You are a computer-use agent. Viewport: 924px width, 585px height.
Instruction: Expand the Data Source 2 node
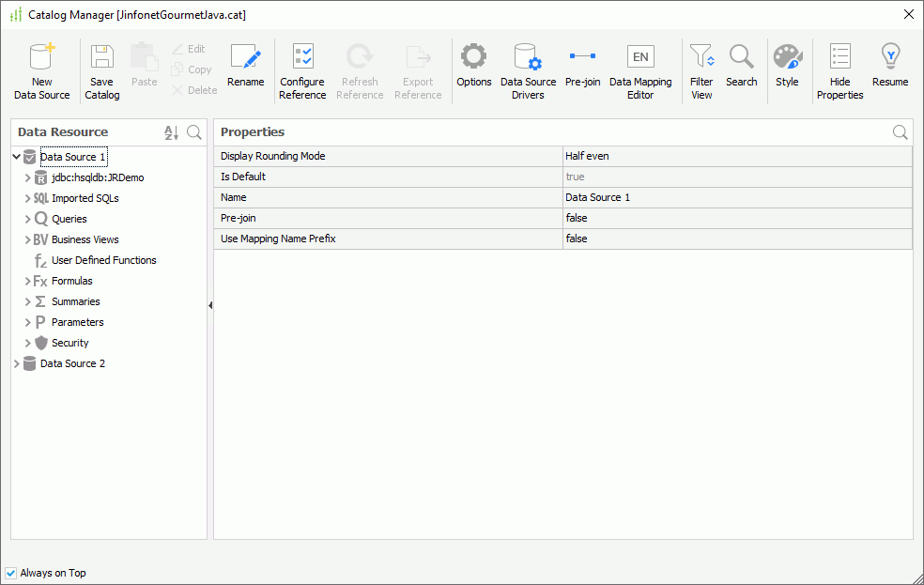(x=14, y=363)
